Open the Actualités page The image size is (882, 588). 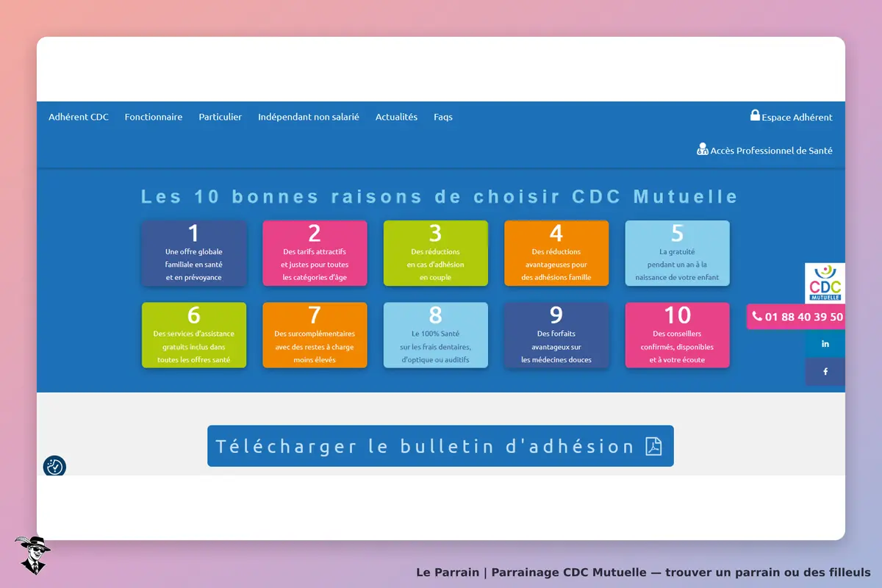click(x=396, y=117)
